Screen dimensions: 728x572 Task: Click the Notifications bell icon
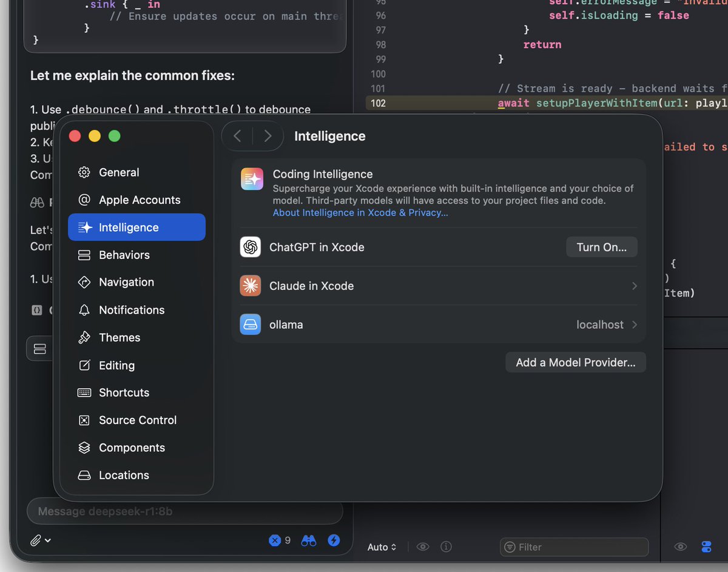pos(84,310)
